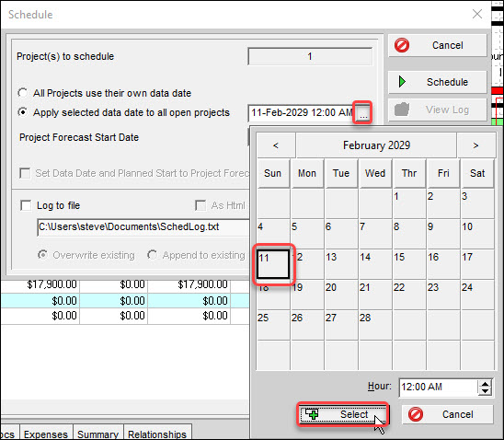Image resolution: width=504 pixels, height=440 pixels.
Task: Click the Sat weekday header
Action: point(477,173)
